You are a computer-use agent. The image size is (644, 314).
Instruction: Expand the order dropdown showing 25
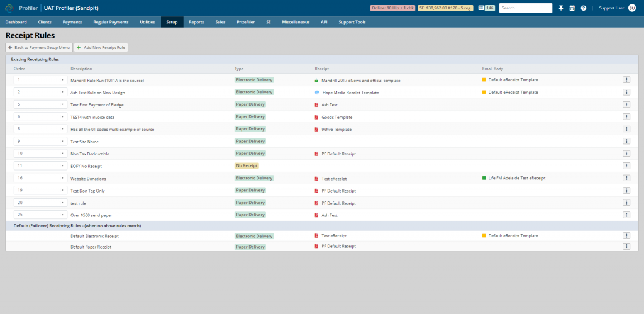(x=40, y=215)
